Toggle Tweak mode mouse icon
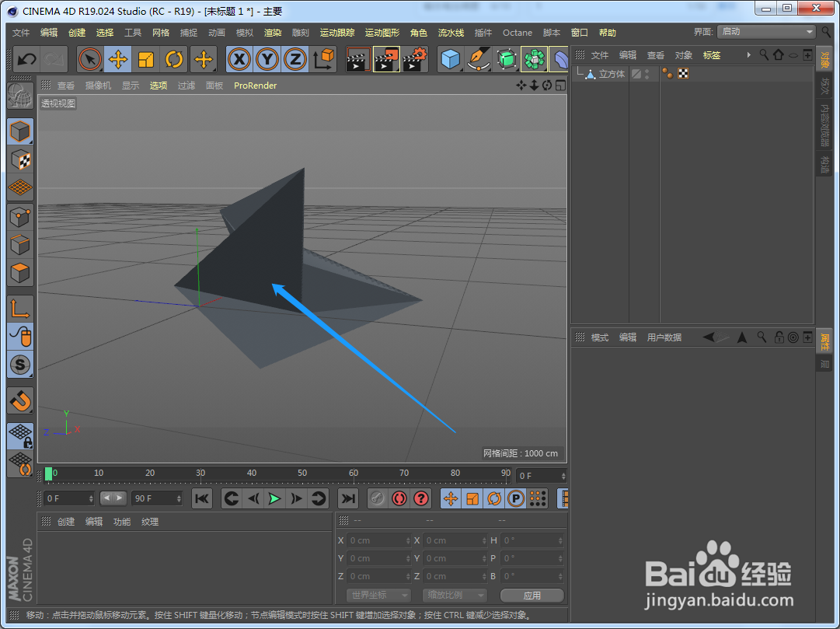840x629 pixels. point(20,337)
